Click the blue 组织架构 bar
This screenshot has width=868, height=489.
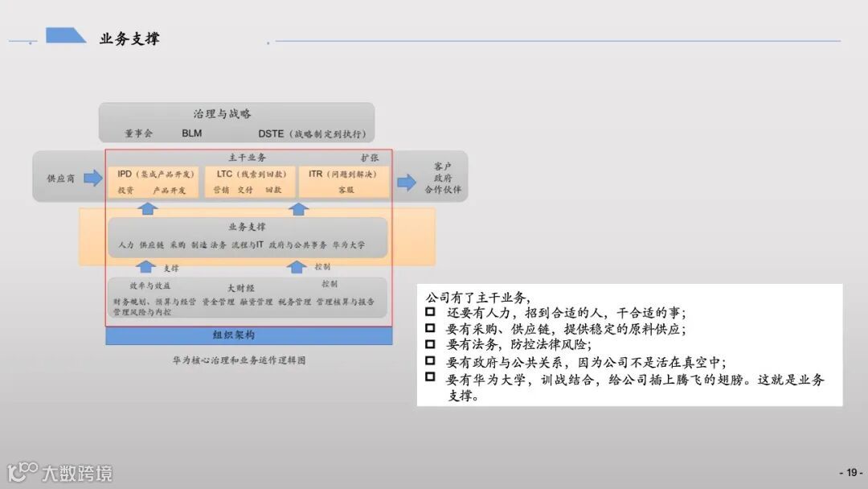tap(249, 335)
